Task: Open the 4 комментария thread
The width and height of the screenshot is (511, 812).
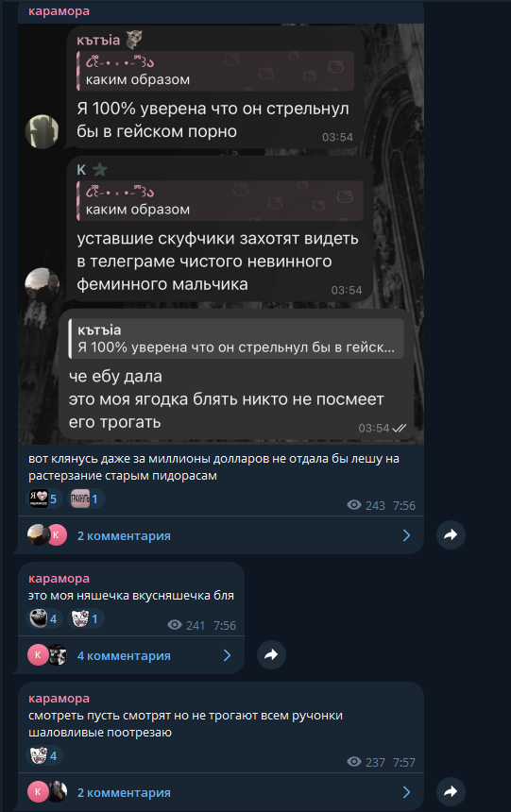Action: [124, 655]
